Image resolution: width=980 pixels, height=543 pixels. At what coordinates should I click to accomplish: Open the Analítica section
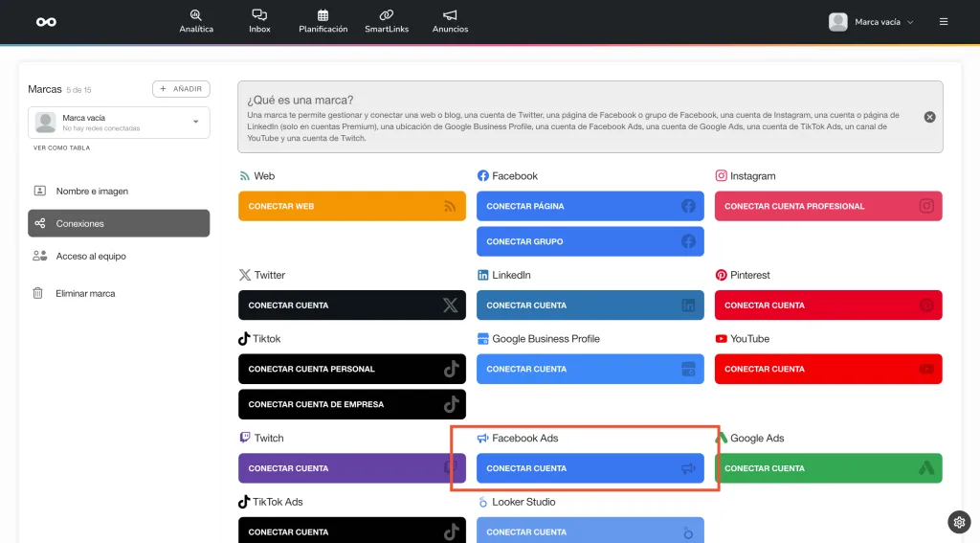[196, 21]
